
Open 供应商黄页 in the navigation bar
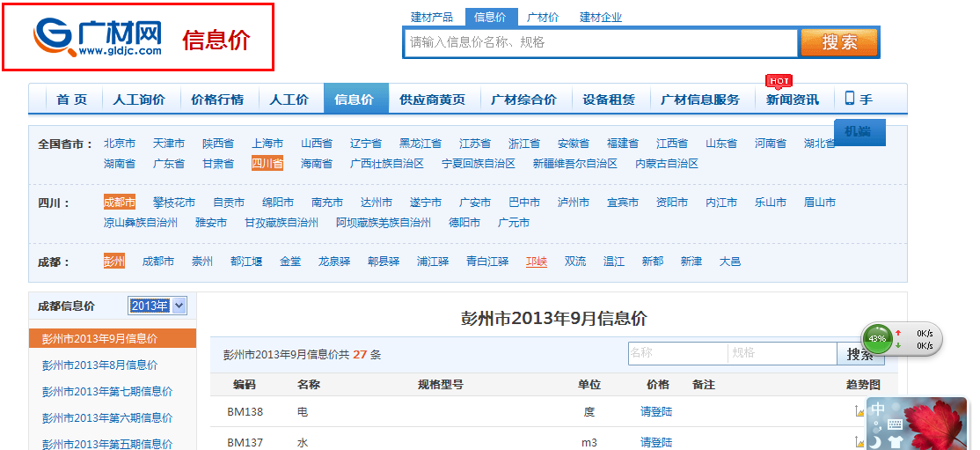click(x=433, y=99)
